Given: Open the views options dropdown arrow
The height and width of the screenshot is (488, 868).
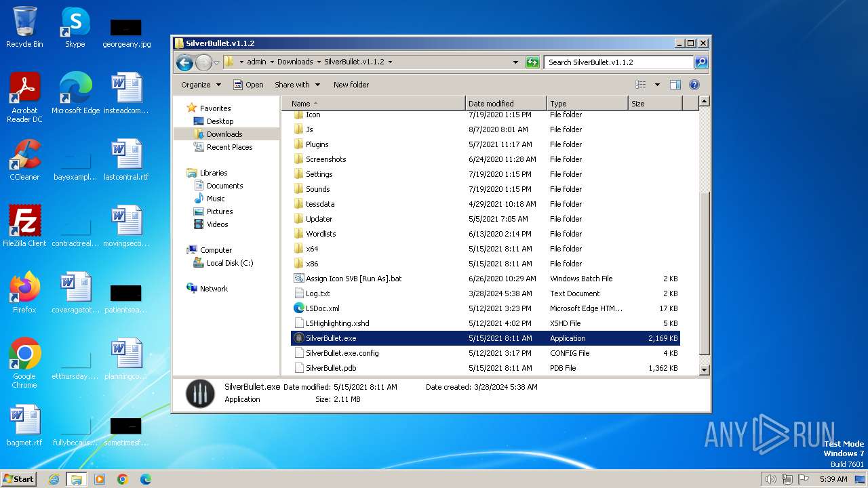Looking at the screenshot, I should click(x=657, y=85).
